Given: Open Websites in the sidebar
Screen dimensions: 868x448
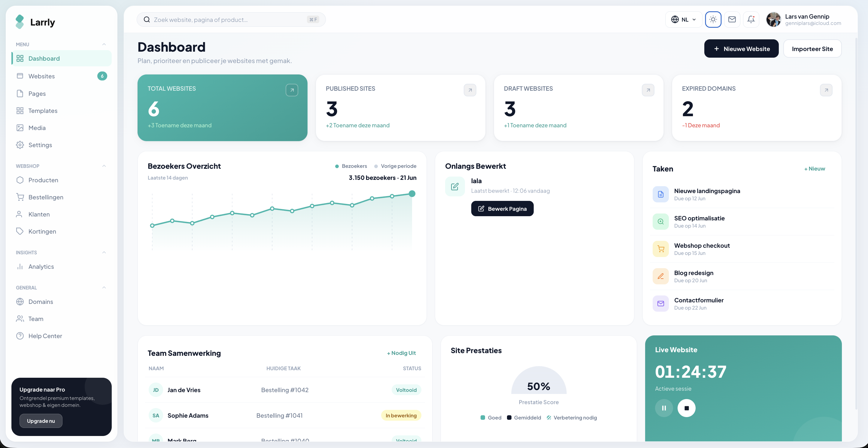Looking at the screenshot, I should pyautogui.click(x=62, y=76).
